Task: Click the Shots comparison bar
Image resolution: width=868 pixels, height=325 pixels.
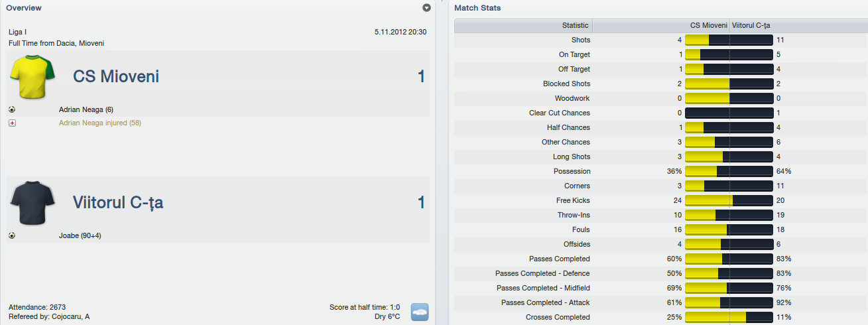Action: (729, 40)
